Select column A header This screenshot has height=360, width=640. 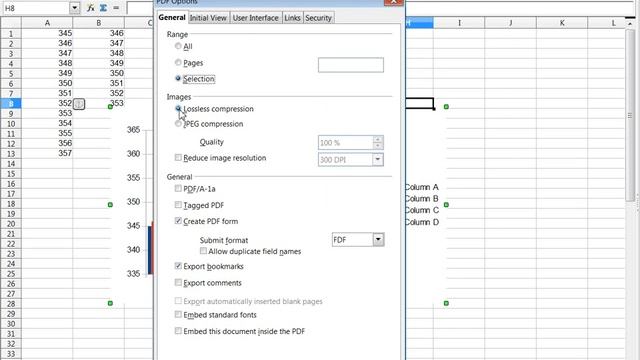47,23
